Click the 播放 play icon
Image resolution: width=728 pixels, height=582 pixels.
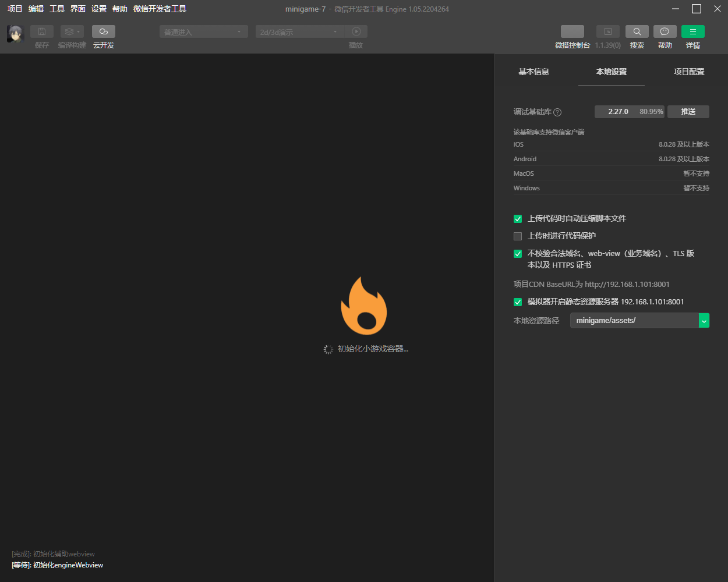356,31
